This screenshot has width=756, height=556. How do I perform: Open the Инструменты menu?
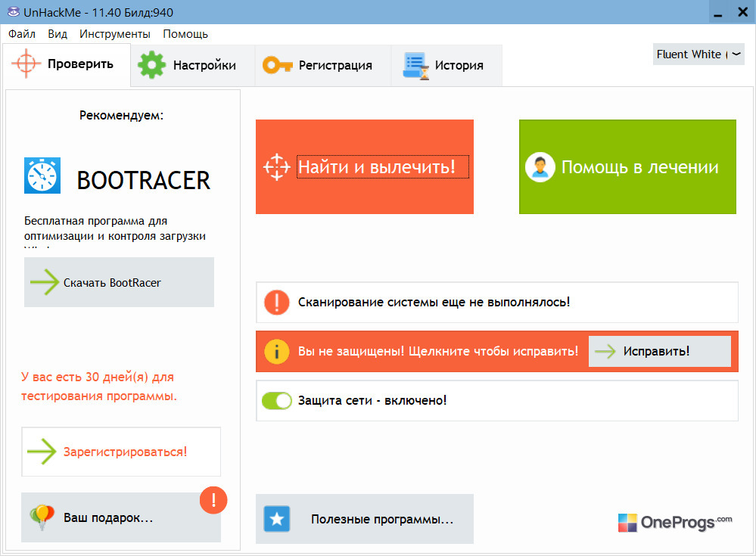pos(115,34)
